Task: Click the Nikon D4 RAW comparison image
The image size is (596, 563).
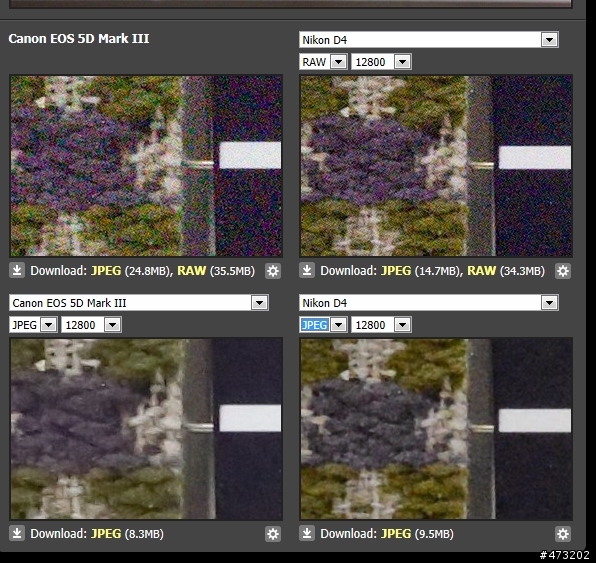Action: tap(436, 166)
